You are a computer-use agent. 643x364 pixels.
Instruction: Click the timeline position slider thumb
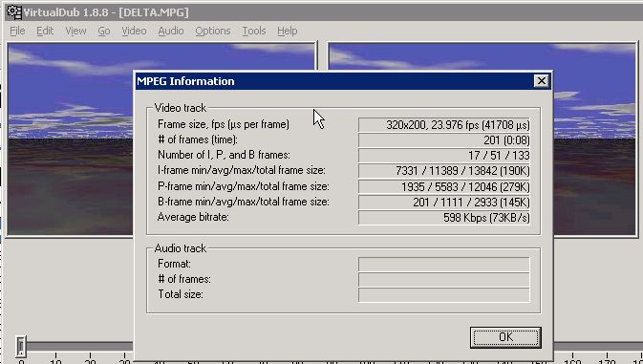point(20,347)
